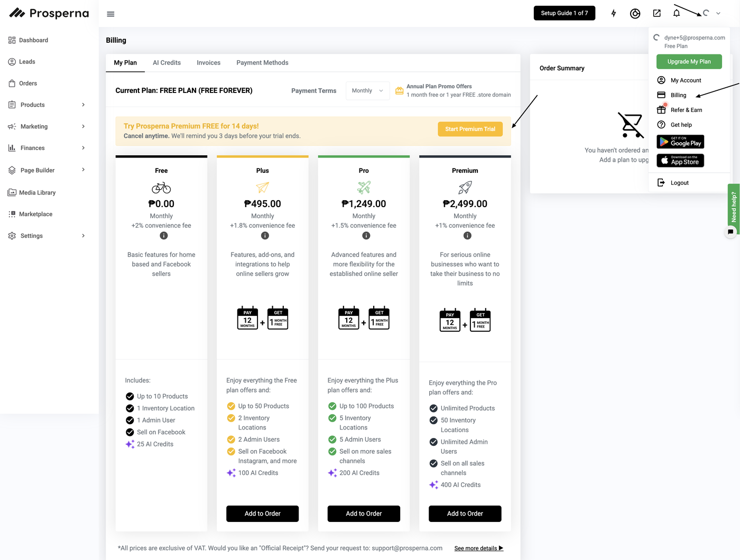Image resolution: width=740 pixels, height=560 pixels.
Task: Click the external link icon in header
Action: pos(657,13)
